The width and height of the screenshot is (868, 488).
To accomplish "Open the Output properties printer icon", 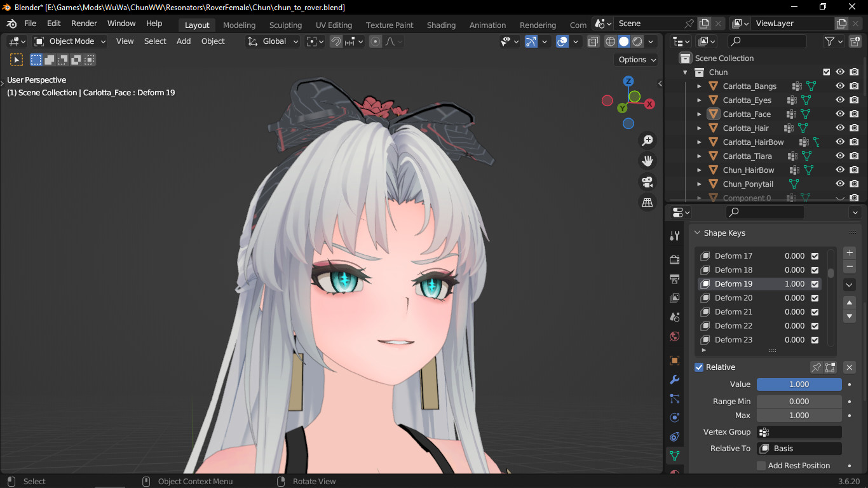I will tap(674, 278).
